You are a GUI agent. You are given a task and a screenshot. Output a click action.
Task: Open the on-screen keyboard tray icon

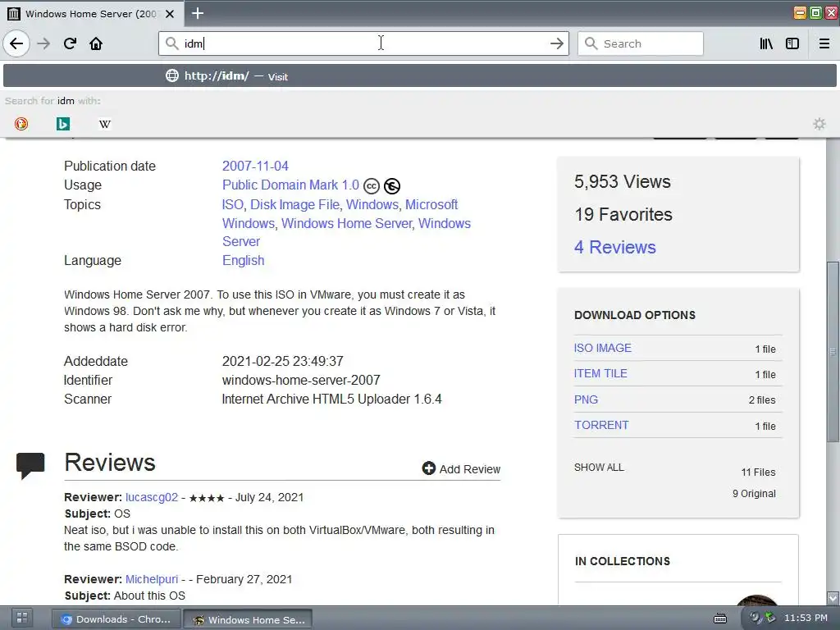click(720, 619)
